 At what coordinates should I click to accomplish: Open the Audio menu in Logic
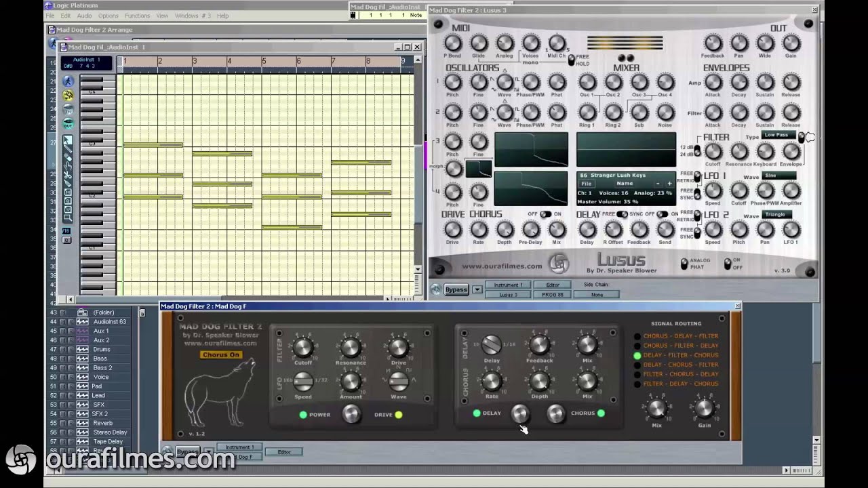(x=85, y=16)
